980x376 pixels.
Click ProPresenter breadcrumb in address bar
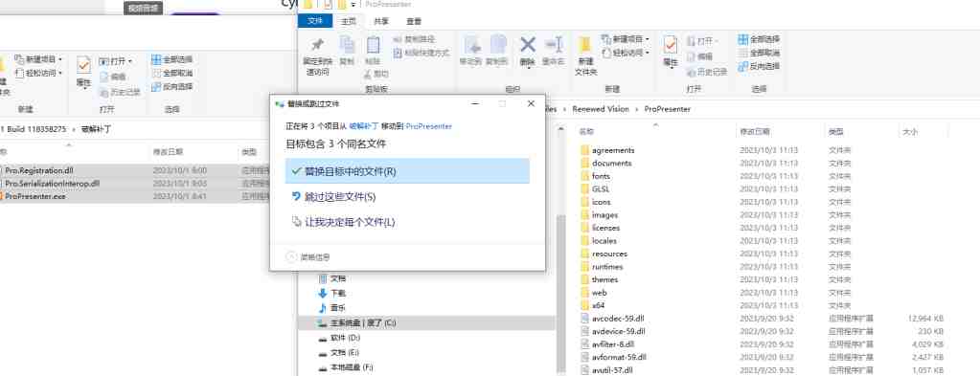pos(668,109)
